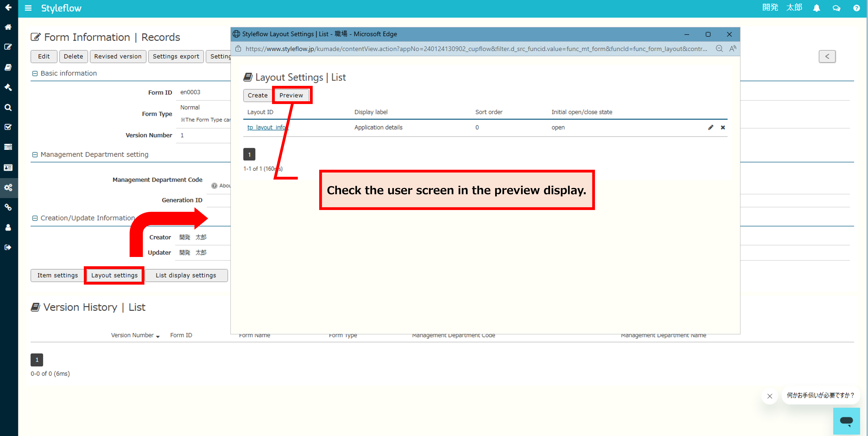
Task: Open notifications bell icon in the header
Action: [817, 8]
